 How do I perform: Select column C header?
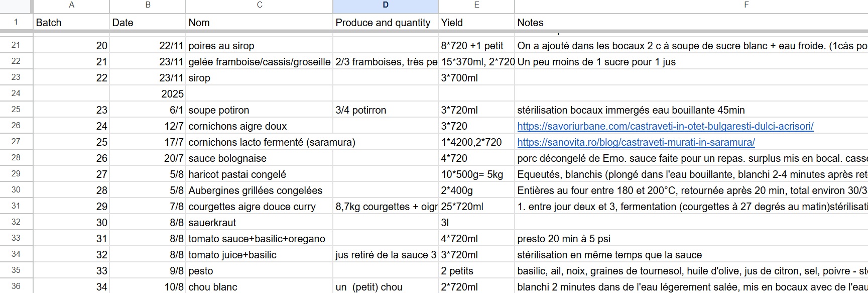pyautogui.click(x=259, y=5)
